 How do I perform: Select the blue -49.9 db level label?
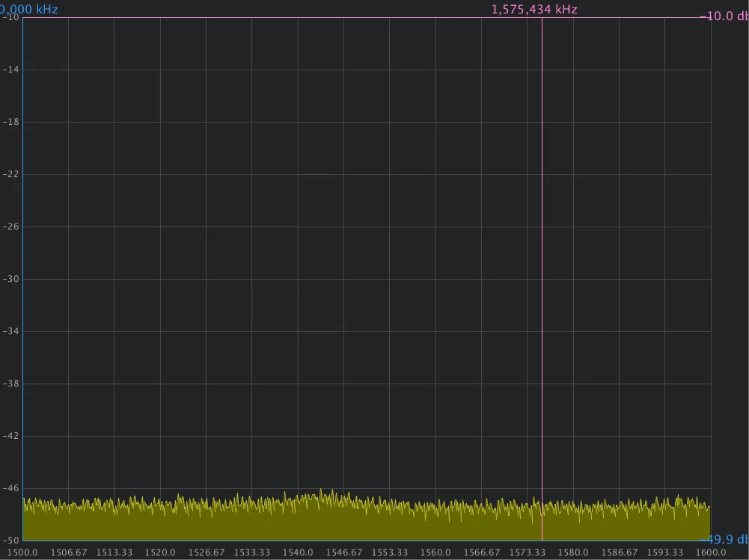pyautogui.click(x=726, y=540)
